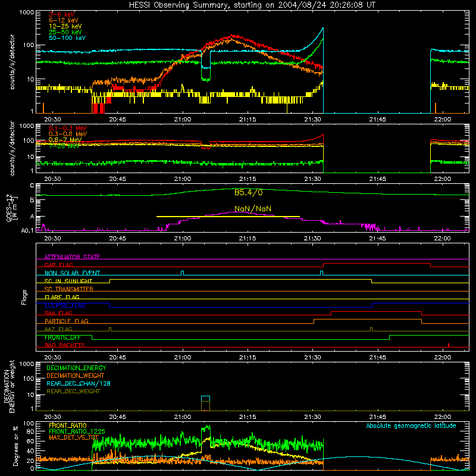476x476 pixels.
Task: Click the NaN/NaN annotation in GOES panel
Action: pos(253,209)
